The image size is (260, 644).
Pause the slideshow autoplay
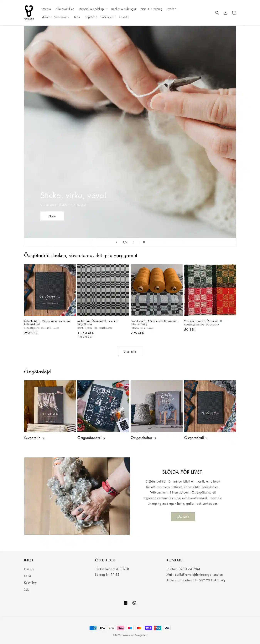pyautogui.click(x=144, y=242)
